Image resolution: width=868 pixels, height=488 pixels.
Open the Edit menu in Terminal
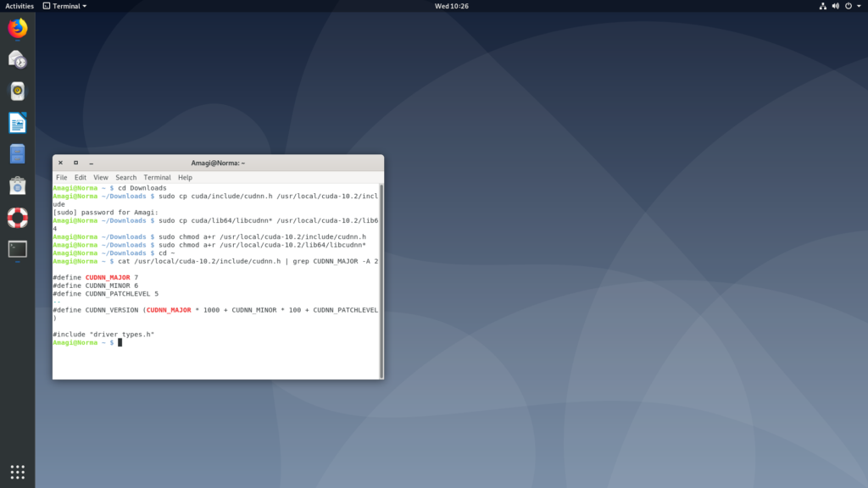(81, 178)
